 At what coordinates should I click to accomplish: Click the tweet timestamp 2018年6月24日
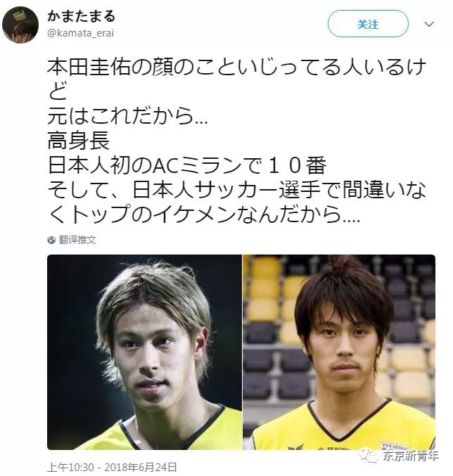point(141,467)
